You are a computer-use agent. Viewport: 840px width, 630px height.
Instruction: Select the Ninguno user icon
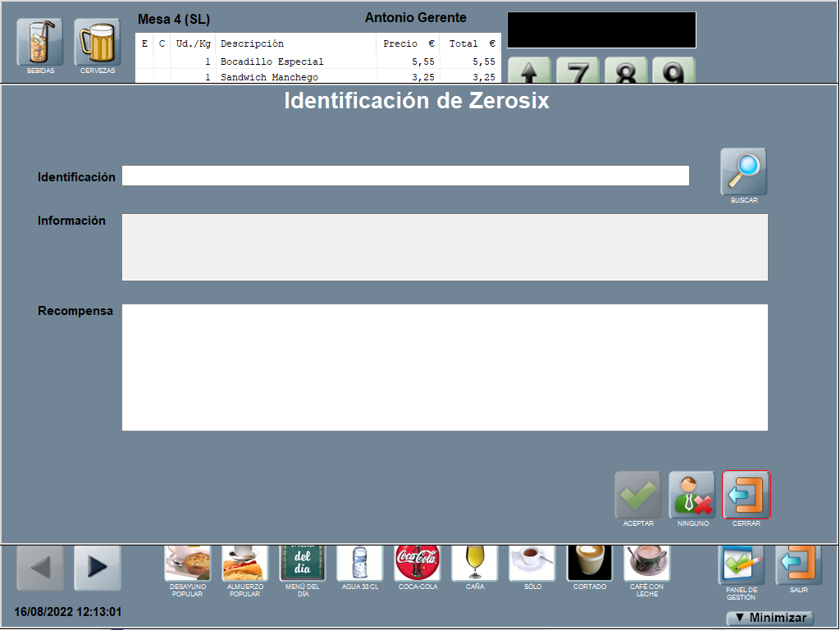[x=692, y=495]
